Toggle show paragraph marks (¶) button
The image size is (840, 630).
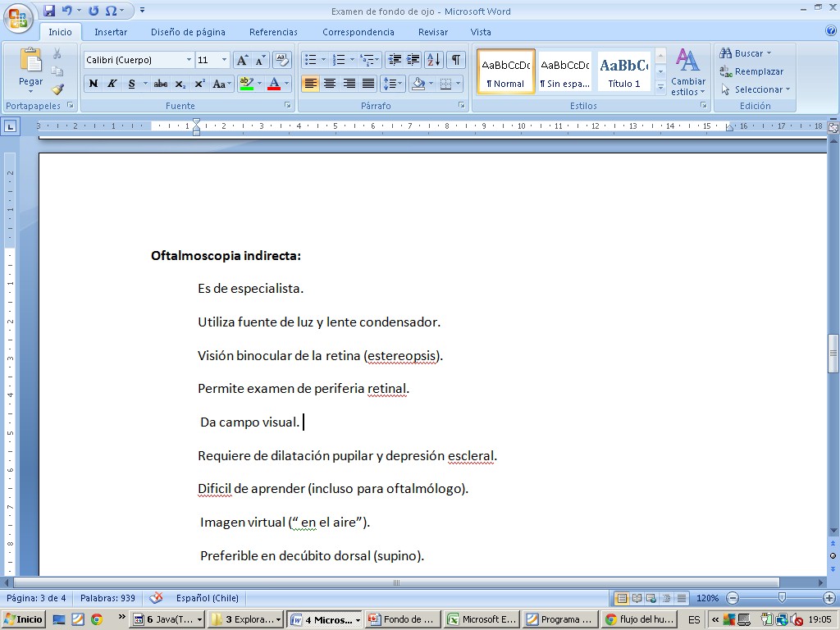455,60
